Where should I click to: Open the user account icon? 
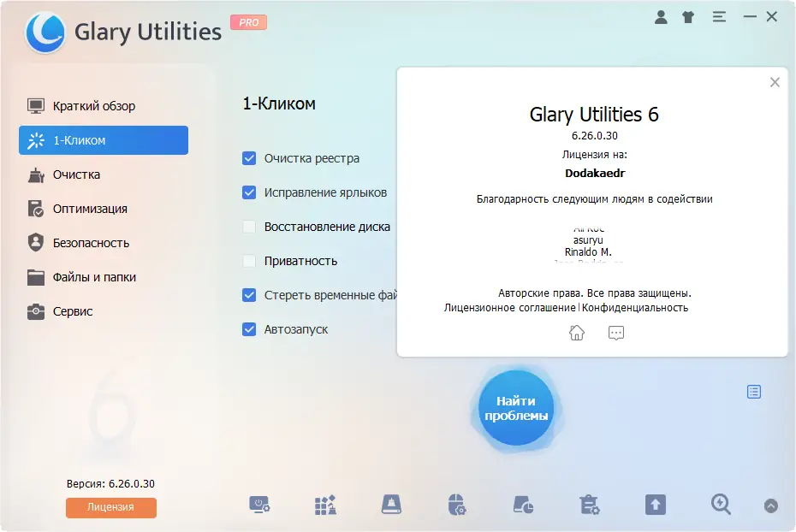point(661,17)
